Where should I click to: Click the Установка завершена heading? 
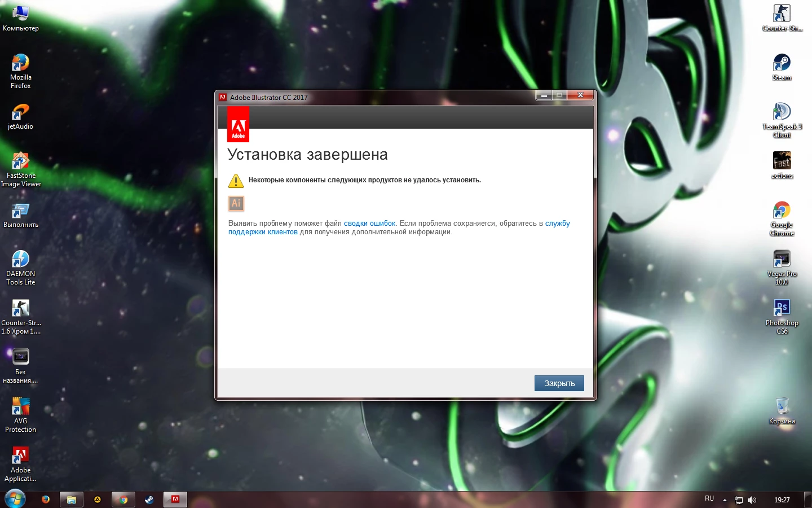(307, 155)
